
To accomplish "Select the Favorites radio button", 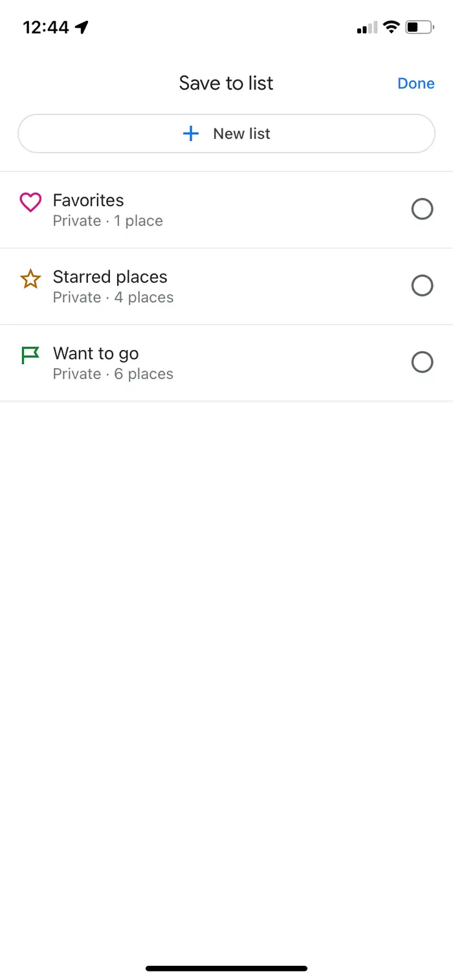I will coord(423,210).
